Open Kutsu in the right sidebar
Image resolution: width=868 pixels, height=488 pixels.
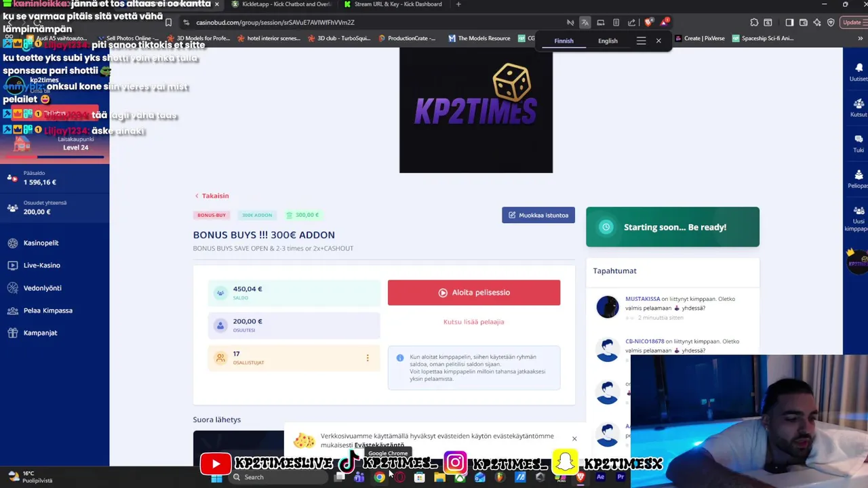pos(858,107)
